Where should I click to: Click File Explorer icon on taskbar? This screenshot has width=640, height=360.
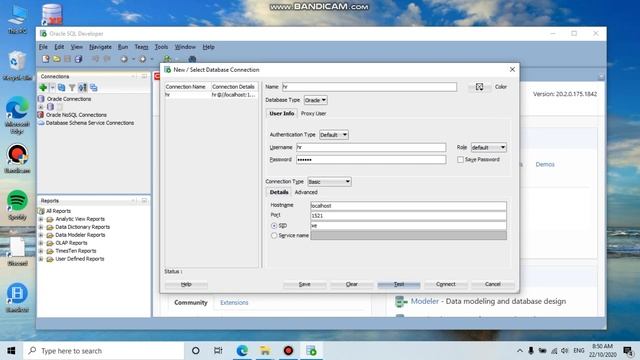point(265,351)
